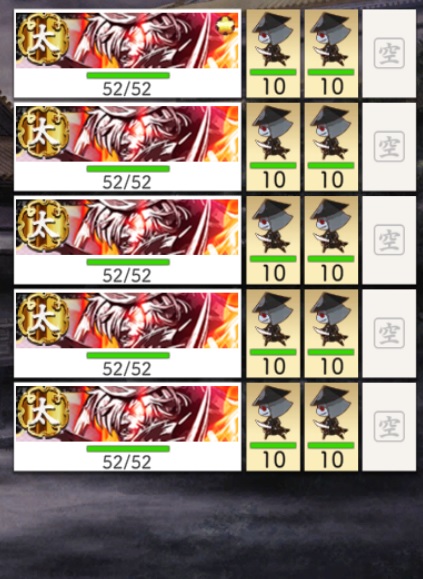Open the empty 空 slot in fourth row
Viewport: 423px width, 579px height.
(389, 333)
